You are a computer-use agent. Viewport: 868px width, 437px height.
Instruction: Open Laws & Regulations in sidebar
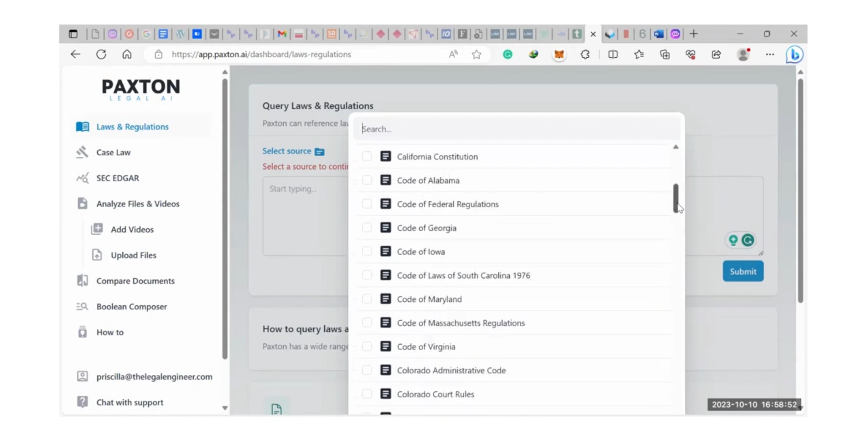point(132,127)
